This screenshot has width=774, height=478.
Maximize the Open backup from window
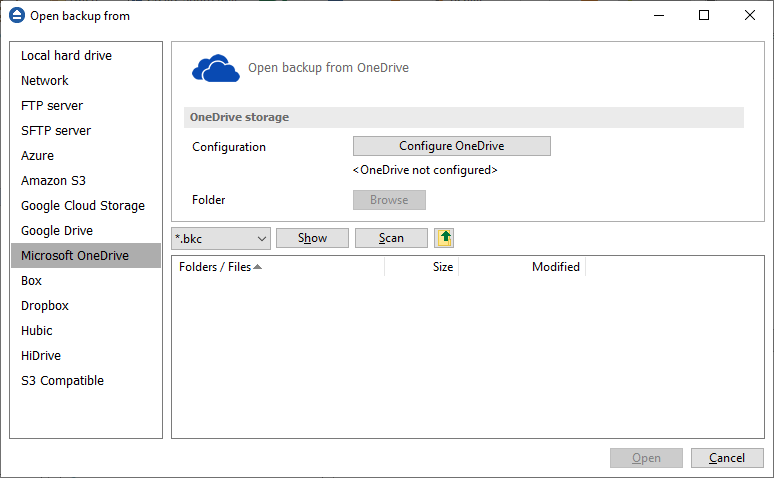tap(704, 15)
